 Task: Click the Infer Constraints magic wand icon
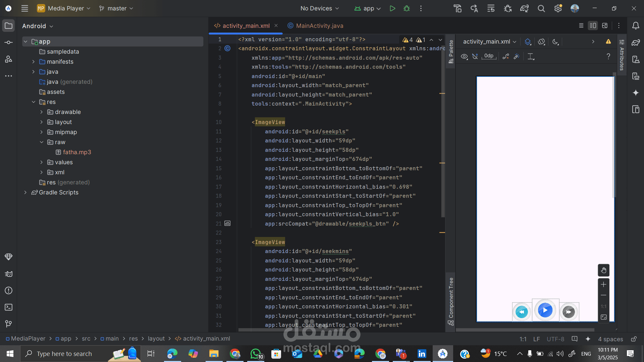tap(517, 56)
